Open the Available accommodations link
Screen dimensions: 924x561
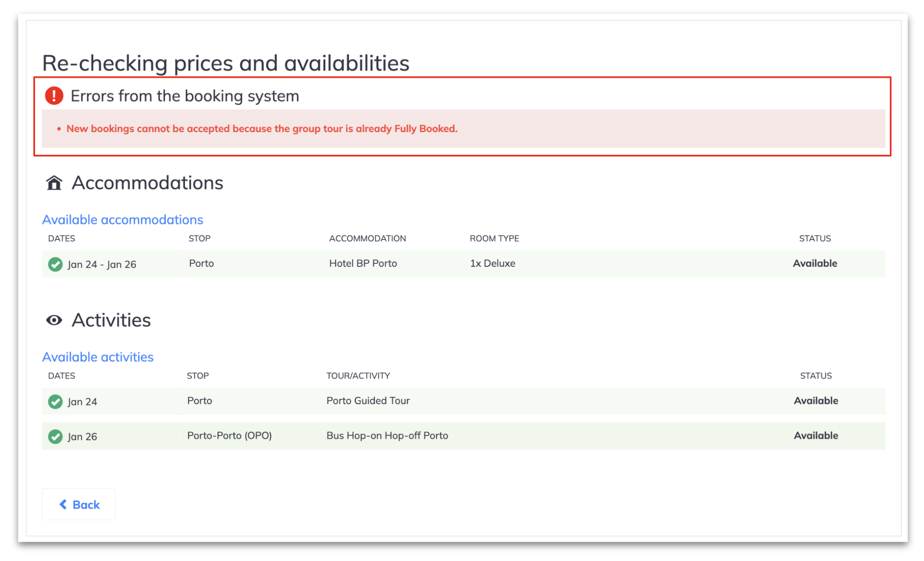123,220
